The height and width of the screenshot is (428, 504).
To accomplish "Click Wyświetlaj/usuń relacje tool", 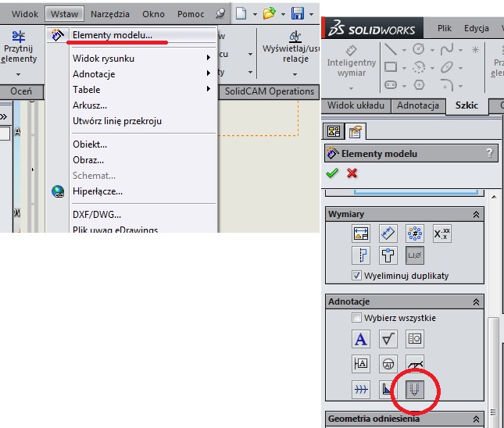I will pos(292,47).
